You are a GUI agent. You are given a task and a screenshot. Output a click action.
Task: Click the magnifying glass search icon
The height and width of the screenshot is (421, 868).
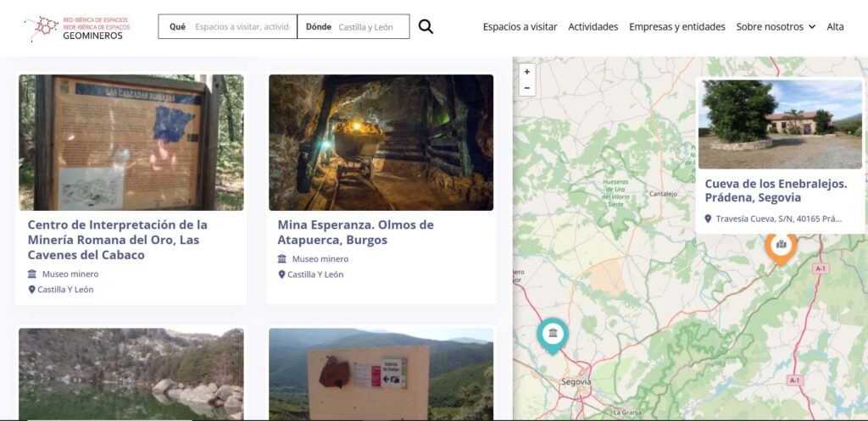[x=426, y=26]
